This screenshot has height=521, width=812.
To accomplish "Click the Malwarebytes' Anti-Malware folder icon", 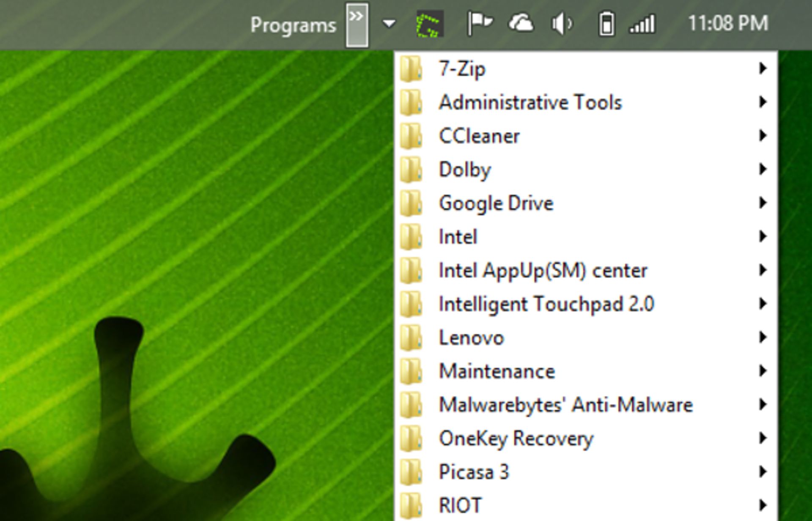I will (411, 405).
